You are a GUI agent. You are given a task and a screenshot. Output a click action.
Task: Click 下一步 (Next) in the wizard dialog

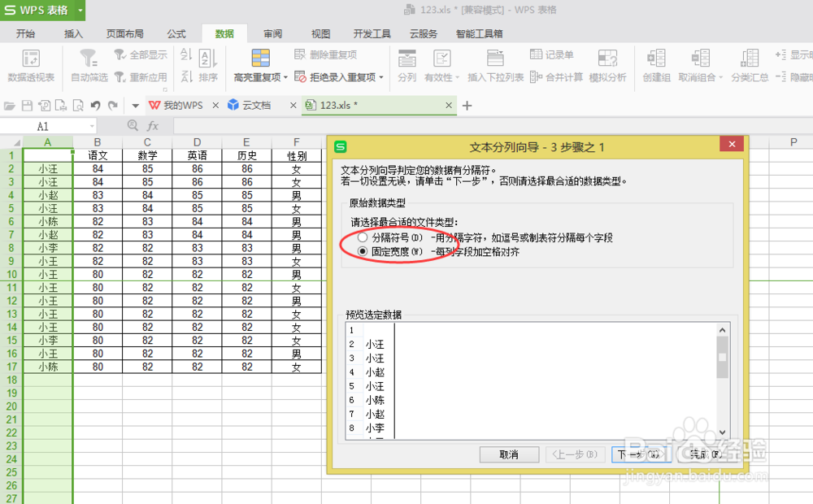641,454
